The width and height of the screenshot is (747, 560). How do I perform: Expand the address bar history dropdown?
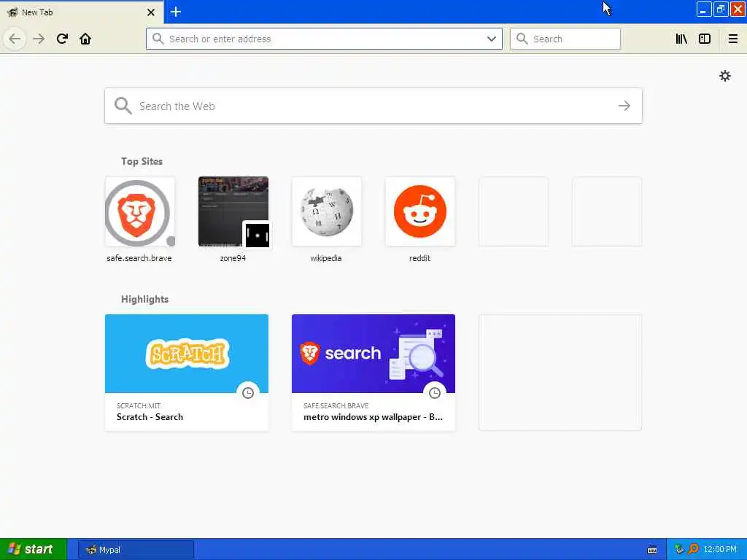coord(491,39)
